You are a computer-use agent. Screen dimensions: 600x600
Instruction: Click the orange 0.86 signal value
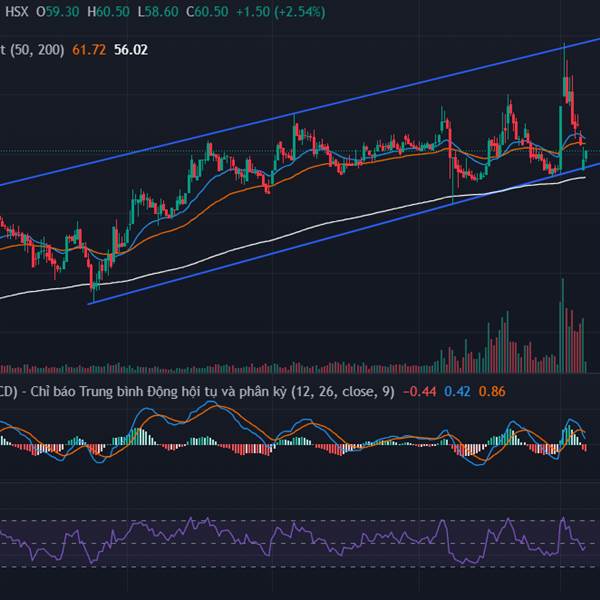[492, 391]
